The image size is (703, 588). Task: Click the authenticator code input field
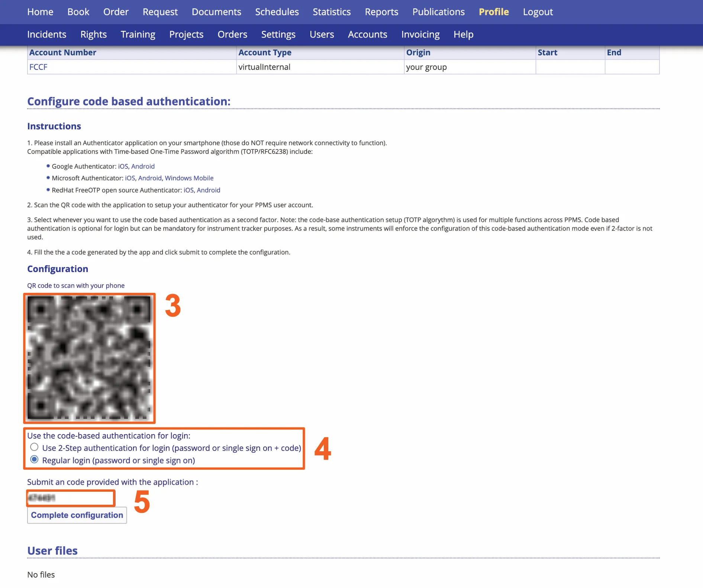[x=71, y=498]
